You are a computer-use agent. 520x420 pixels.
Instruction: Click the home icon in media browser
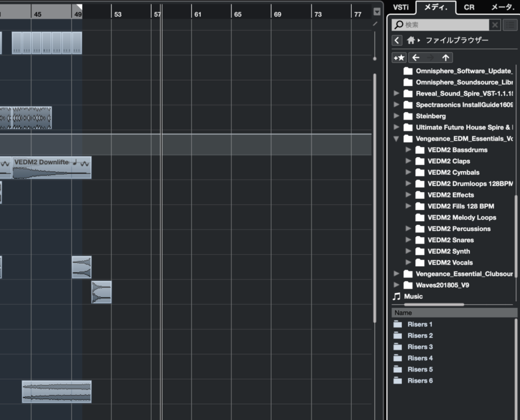[x=411, y=41]
